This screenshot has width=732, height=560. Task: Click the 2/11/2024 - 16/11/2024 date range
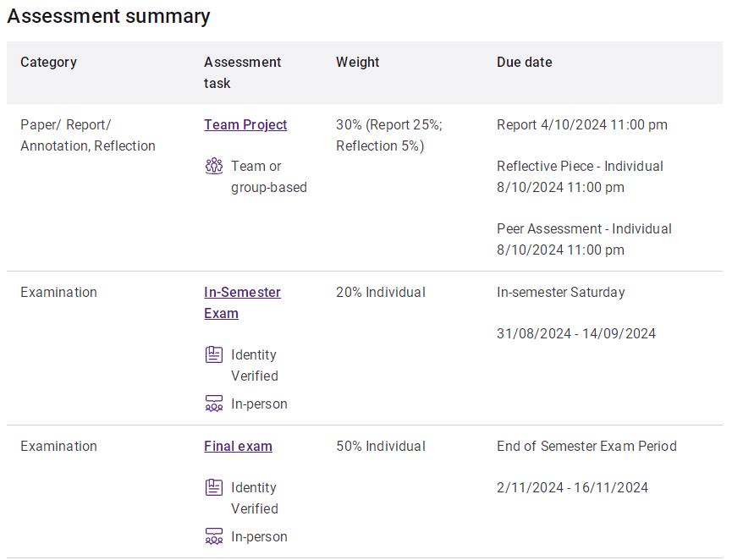572,487
